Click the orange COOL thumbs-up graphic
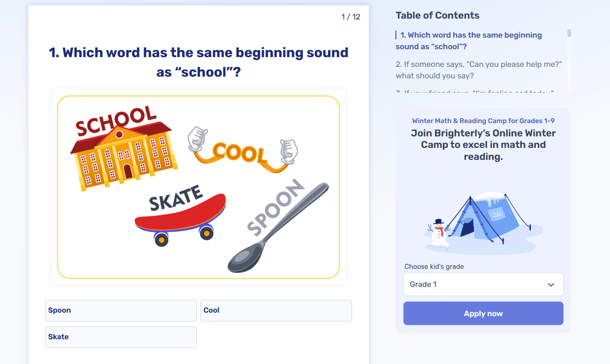Image resolution: width=610 pixels, height=364 pixels. tap(242, 153)
